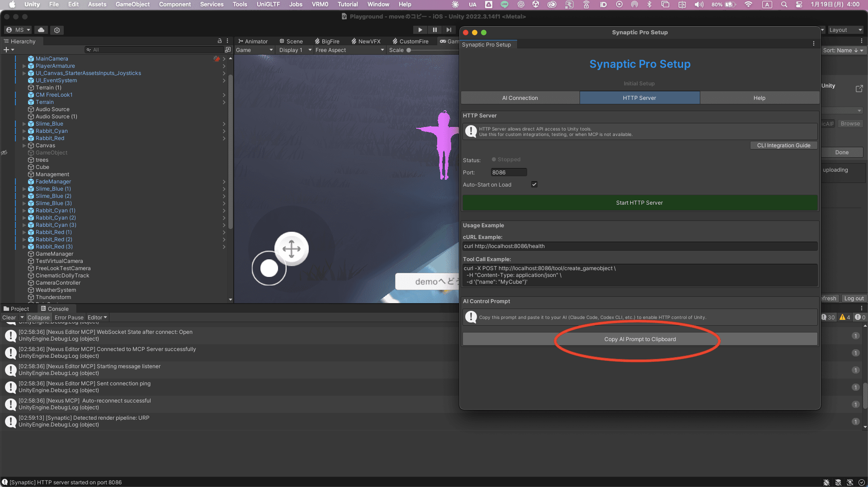Open the Display 1 dropdown
868x487 pixels.
click(x=293, y=50)
